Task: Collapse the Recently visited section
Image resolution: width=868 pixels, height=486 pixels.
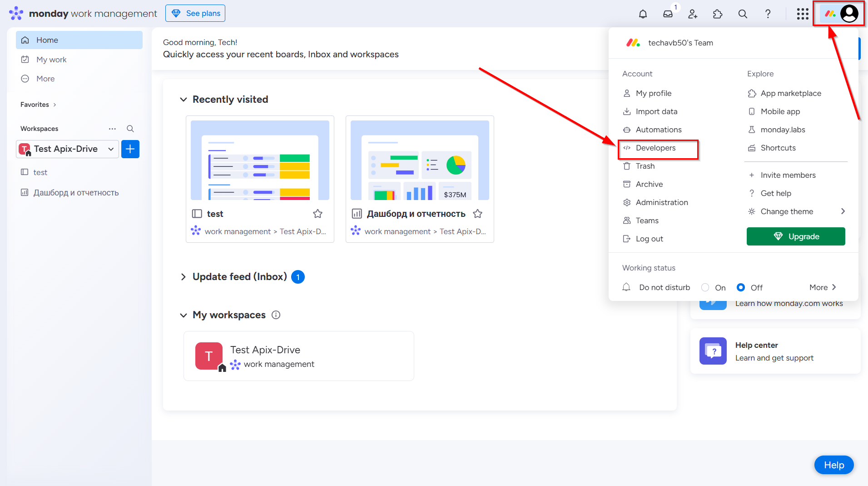Action: point(184,100)
